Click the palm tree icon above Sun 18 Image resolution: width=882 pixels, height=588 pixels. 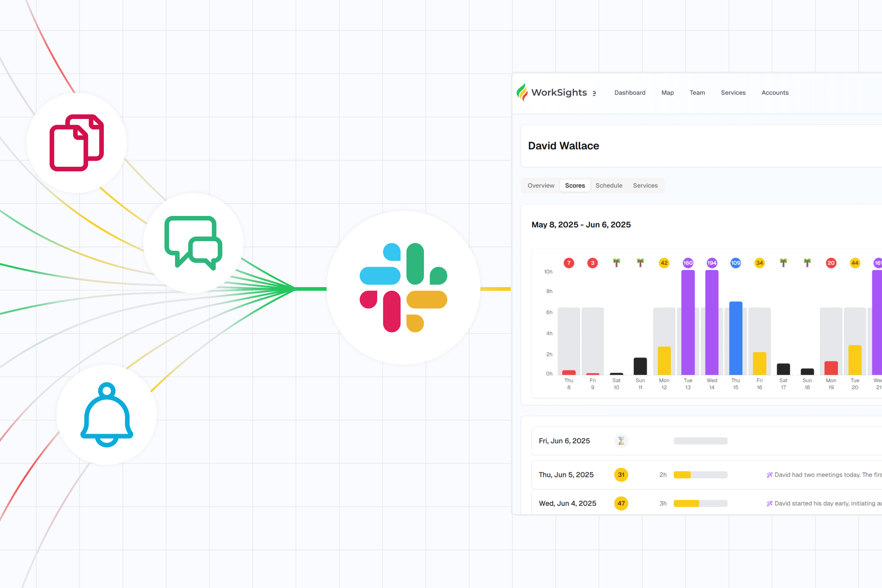tap(807, 263)
